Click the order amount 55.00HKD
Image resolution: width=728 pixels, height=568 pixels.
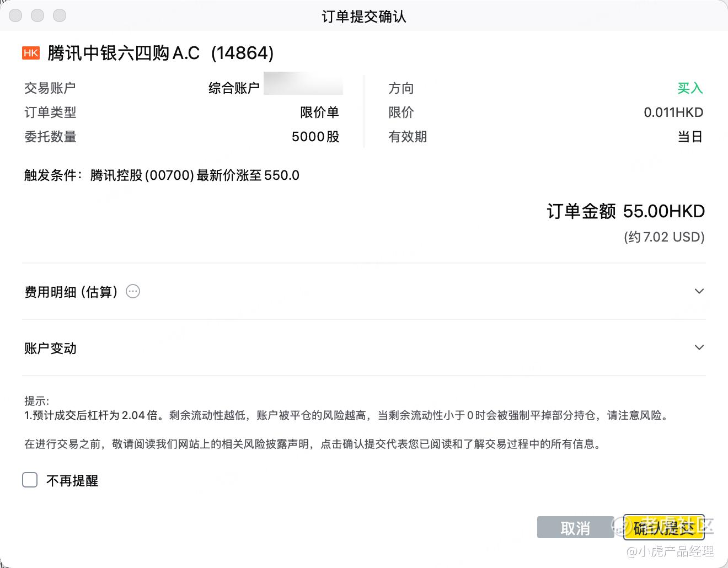[664, 211]
